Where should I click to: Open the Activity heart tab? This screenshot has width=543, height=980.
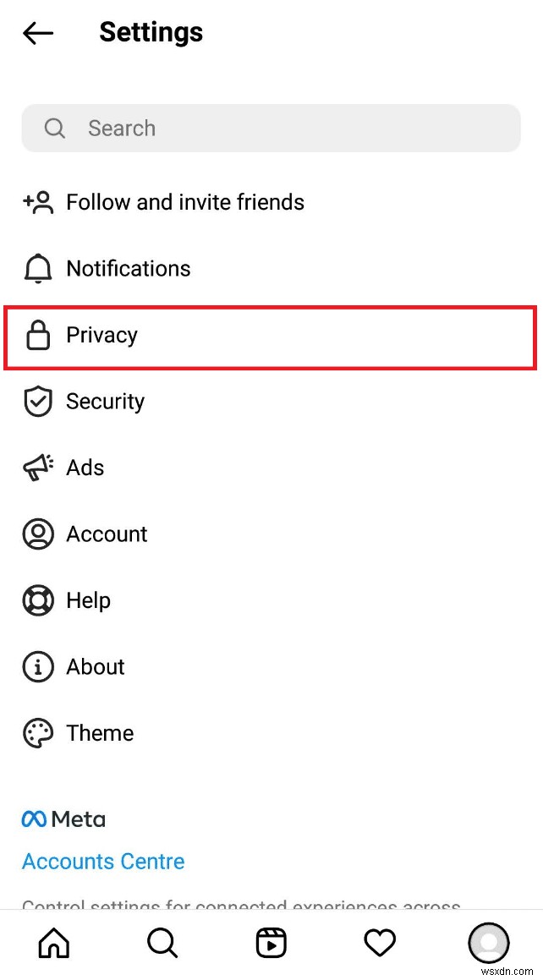[380, 943]
